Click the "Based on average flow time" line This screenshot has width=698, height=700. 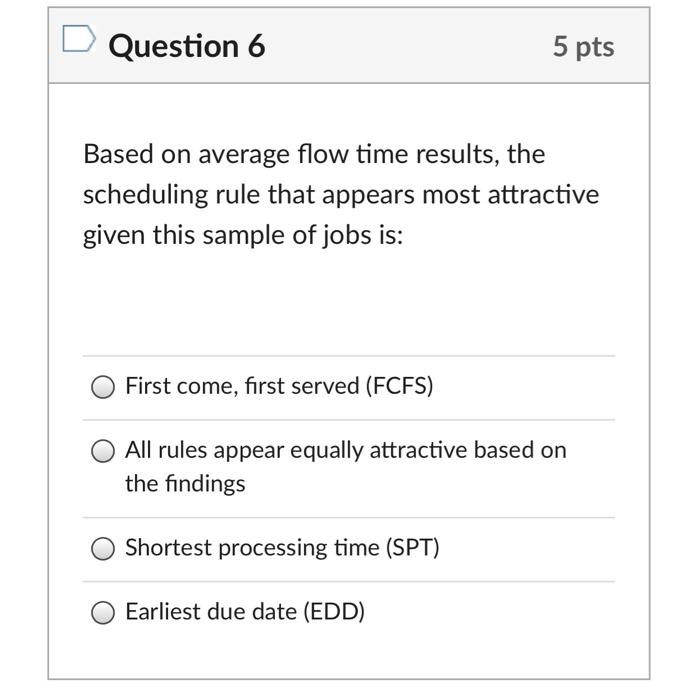point(314,155)
